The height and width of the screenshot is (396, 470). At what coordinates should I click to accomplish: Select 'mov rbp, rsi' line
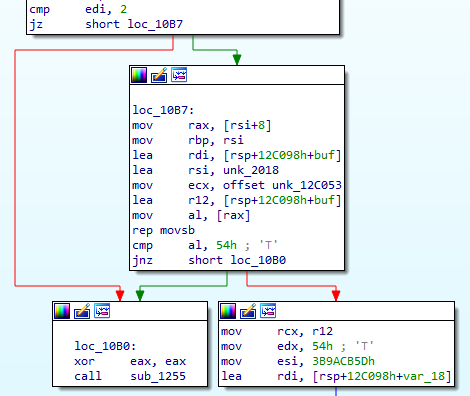pos(188,140)
